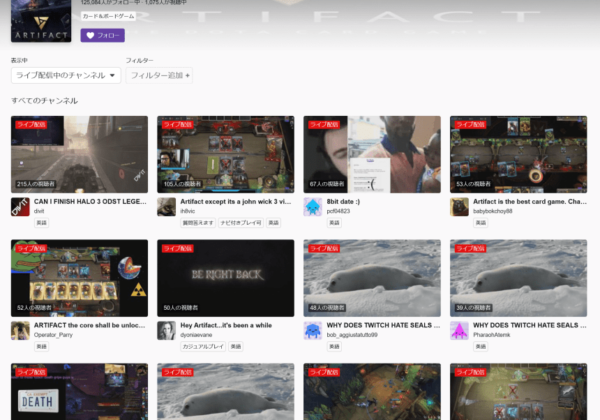Image resolution: width=600 pixels, height=420 pixels.
Task: Open bob_aggiustatutto99's seal stream thumbnail
Action: (x=372, y=278)
